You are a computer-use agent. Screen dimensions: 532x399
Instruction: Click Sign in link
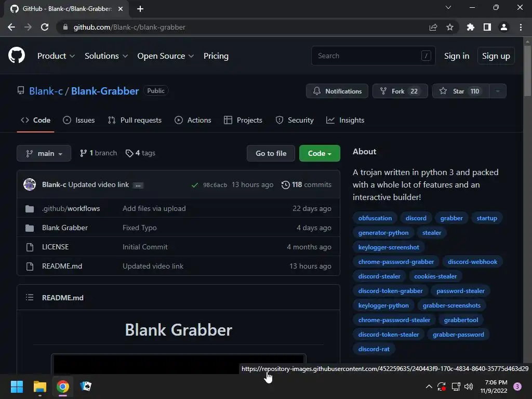pos(456,56)
